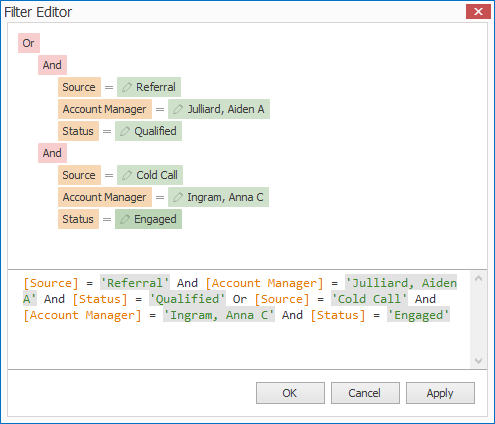Cancel the Filter Editor dialog

(x=365, y=393)
